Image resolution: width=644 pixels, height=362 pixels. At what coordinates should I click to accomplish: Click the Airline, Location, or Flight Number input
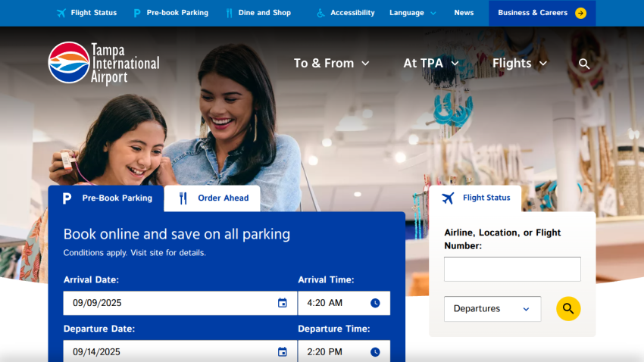[x=512, y=270]
